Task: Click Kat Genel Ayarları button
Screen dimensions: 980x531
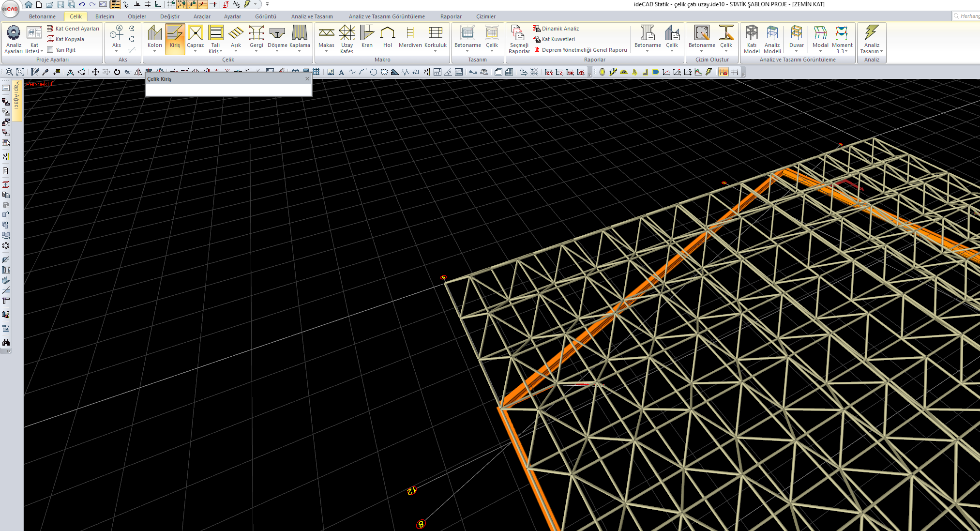Action: tap(73, 29)
